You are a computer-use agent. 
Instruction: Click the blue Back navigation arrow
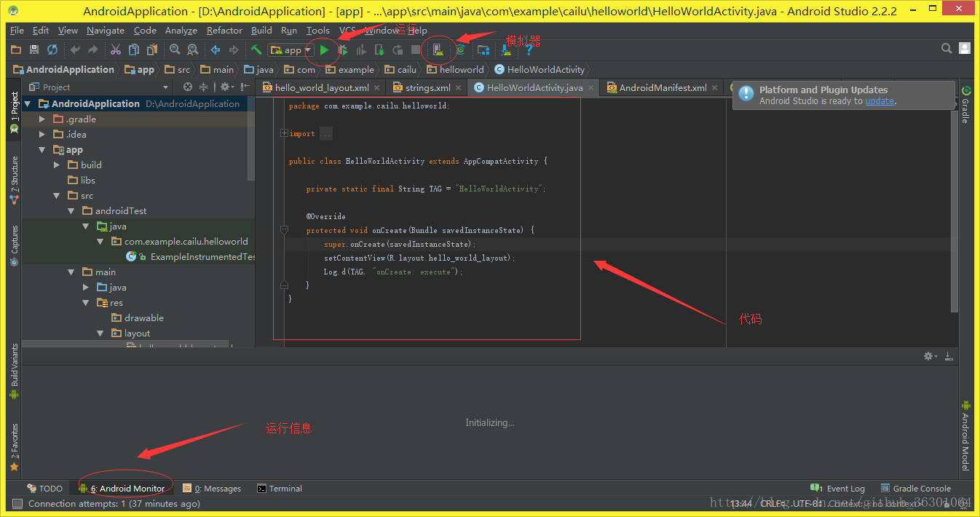(216, 50)
